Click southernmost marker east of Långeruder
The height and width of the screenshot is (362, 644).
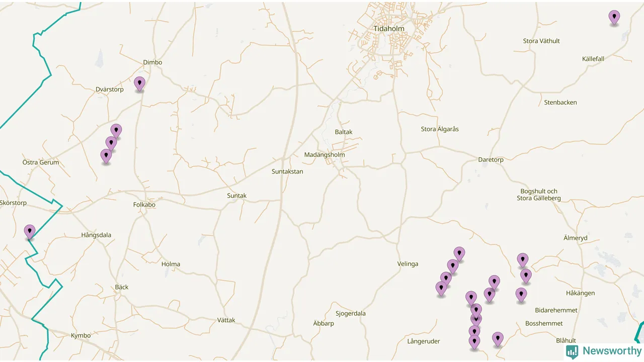pyautogui.click(x=474, y=342)
